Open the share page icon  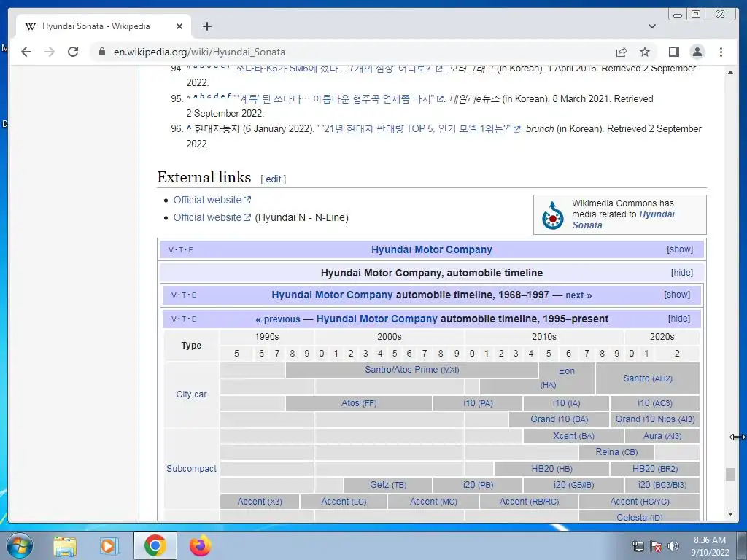coord(622,52)
